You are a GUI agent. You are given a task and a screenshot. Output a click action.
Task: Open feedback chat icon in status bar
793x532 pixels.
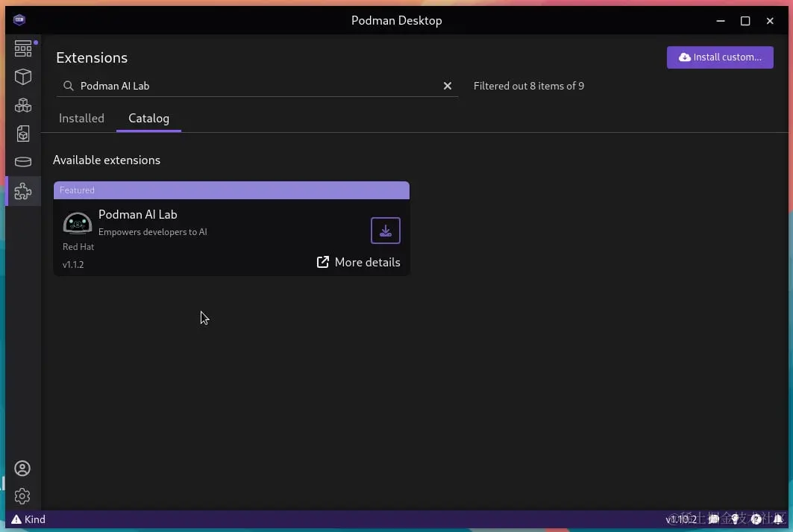(714, 519)
